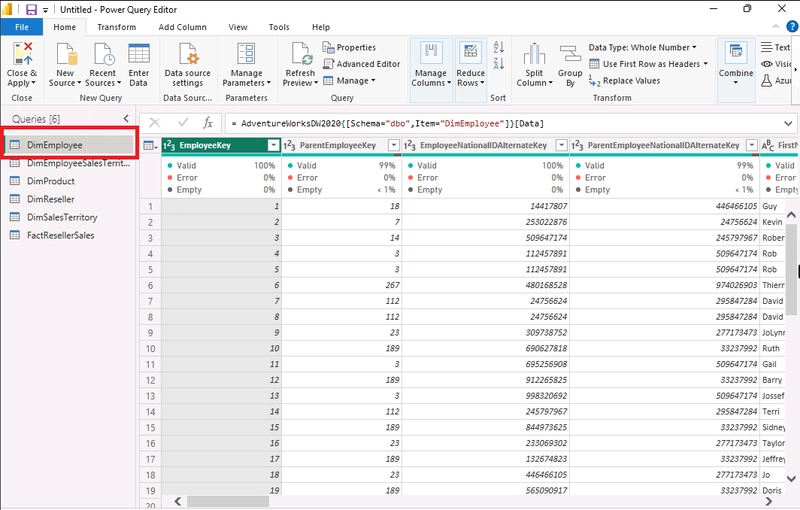Open the Help tab
Viewport: 800px width, 510px height.
click(321, 27)
